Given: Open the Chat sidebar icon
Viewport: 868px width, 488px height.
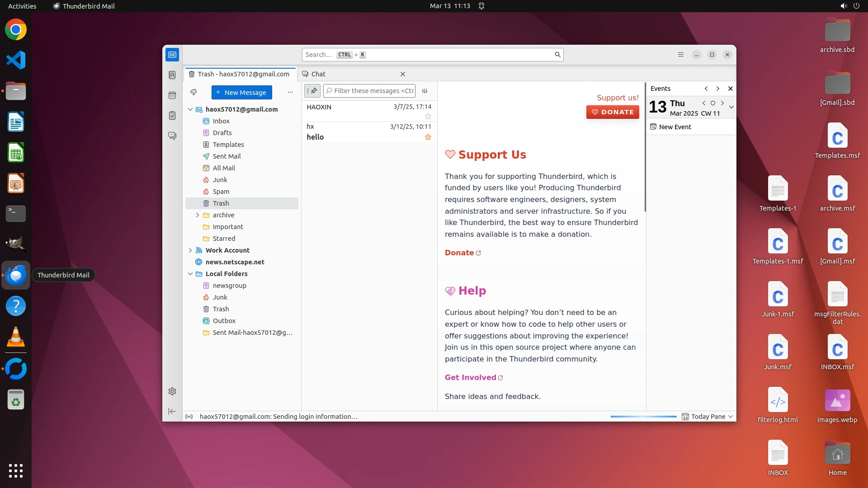Looking at the screenshot, I should [x=172, y=136].
